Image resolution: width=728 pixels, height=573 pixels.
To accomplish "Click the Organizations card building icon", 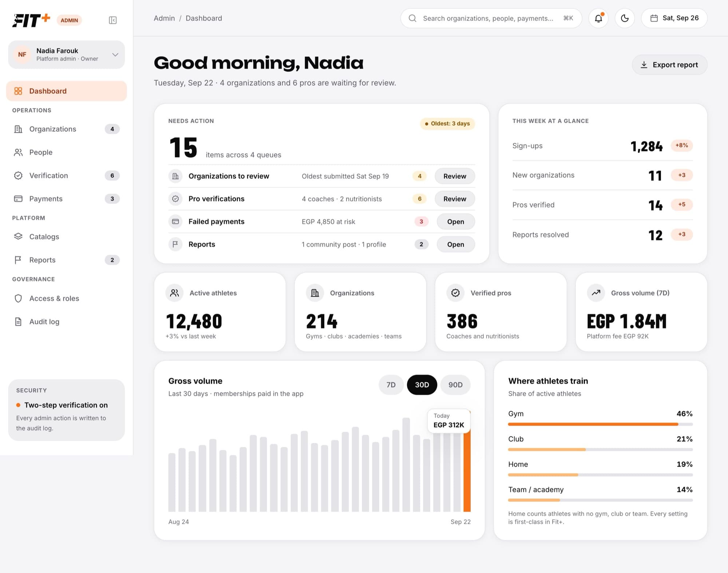I will click(x=315, y=293).
